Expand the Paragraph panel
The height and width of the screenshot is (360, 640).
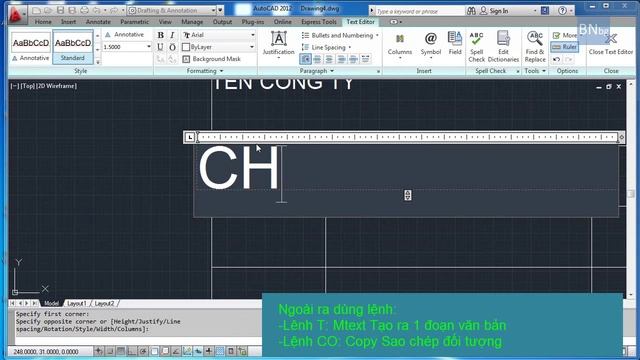[316, 71]
